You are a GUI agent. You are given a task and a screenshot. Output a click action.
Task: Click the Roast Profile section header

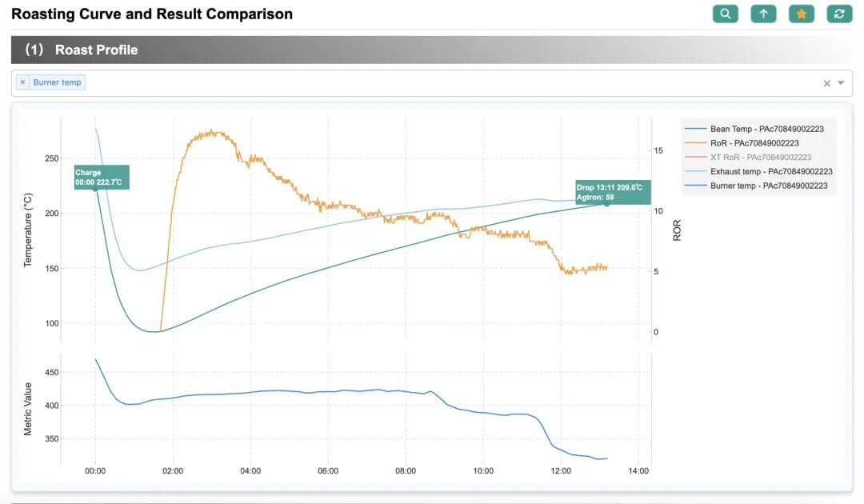(x=431, y=50)
